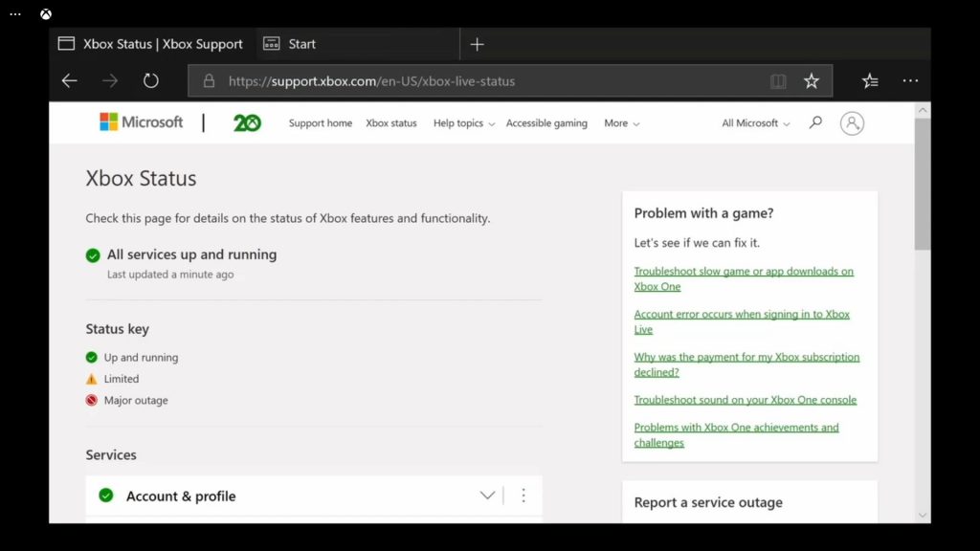This screenshot has height=551, width=980.
Task: Open reading view from the address bar
Action: 778,80
